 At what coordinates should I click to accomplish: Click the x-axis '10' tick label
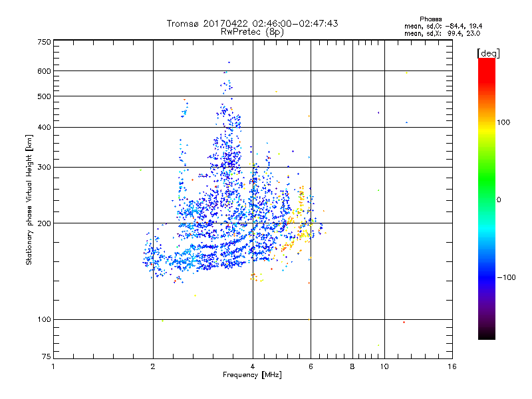(384, 366)
